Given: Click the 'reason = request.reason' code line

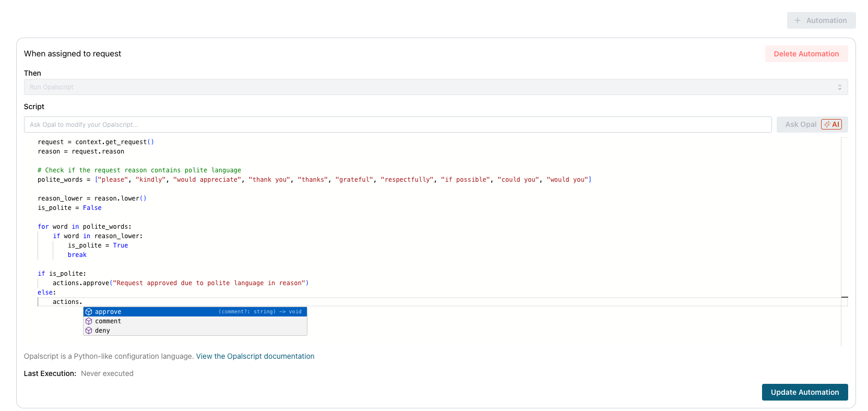Looking at the screenshot, I should pyautogui.click(x=81, y=151).
